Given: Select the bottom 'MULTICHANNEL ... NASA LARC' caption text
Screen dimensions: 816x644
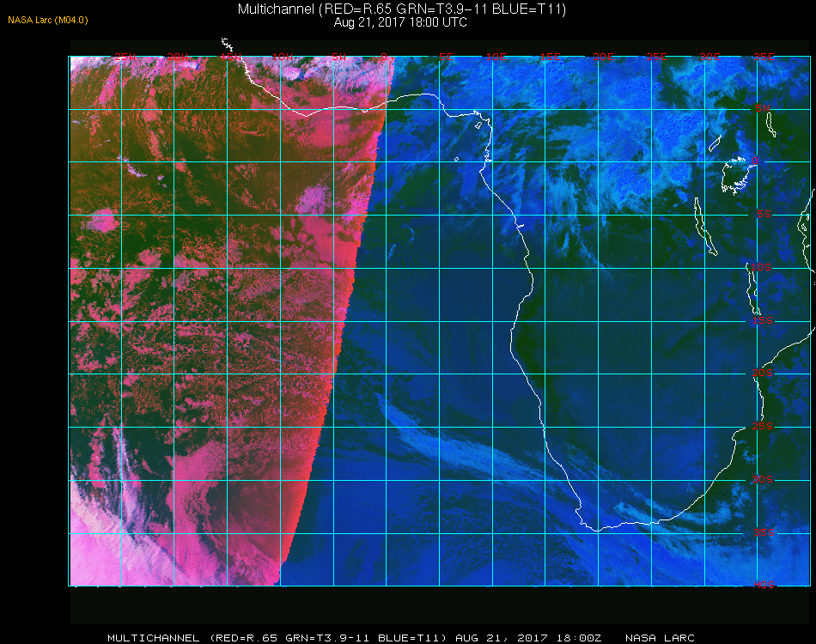Looking at the screenshot, I should pos(401,638).
